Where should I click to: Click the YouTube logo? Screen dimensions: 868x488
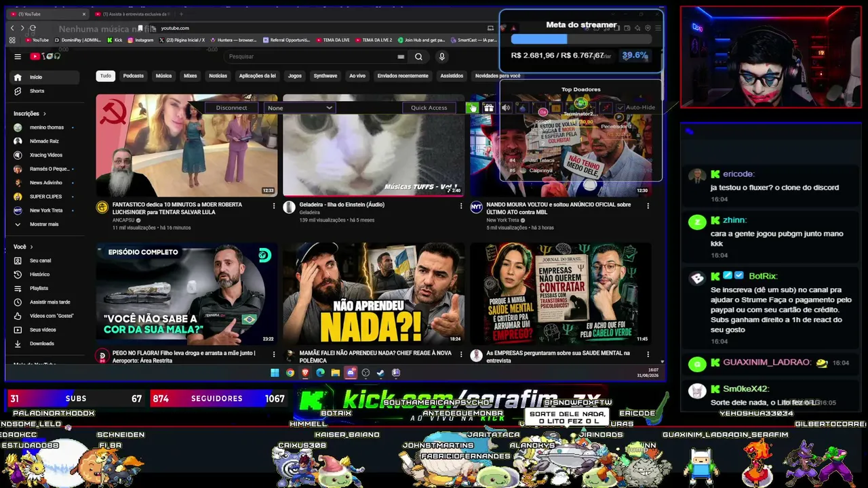(45, 57)
